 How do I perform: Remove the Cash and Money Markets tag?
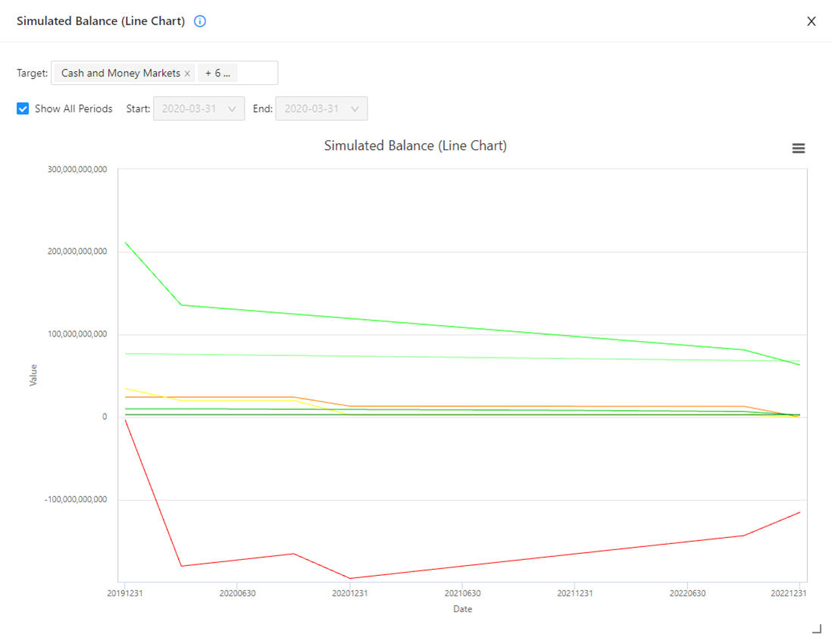187,73
